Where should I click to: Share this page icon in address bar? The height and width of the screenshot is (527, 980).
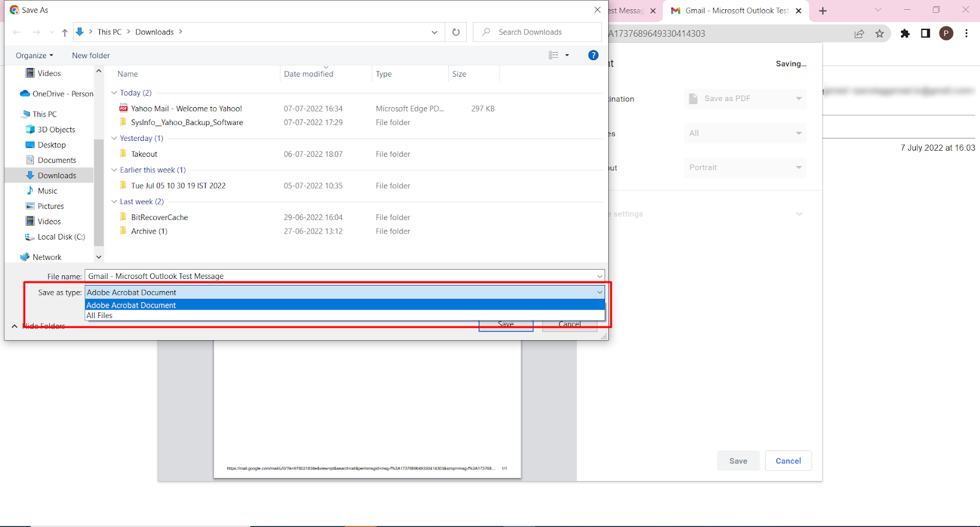[x=859, y=34]
